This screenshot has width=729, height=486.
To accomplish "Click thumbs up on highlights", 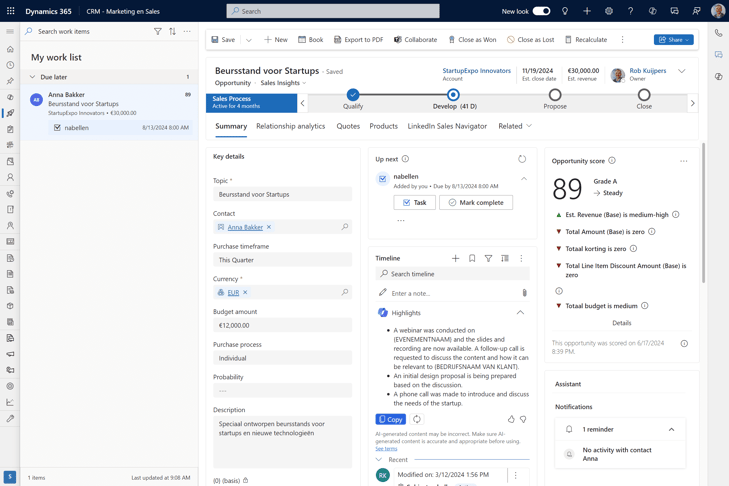I will (x=511, y=419).
